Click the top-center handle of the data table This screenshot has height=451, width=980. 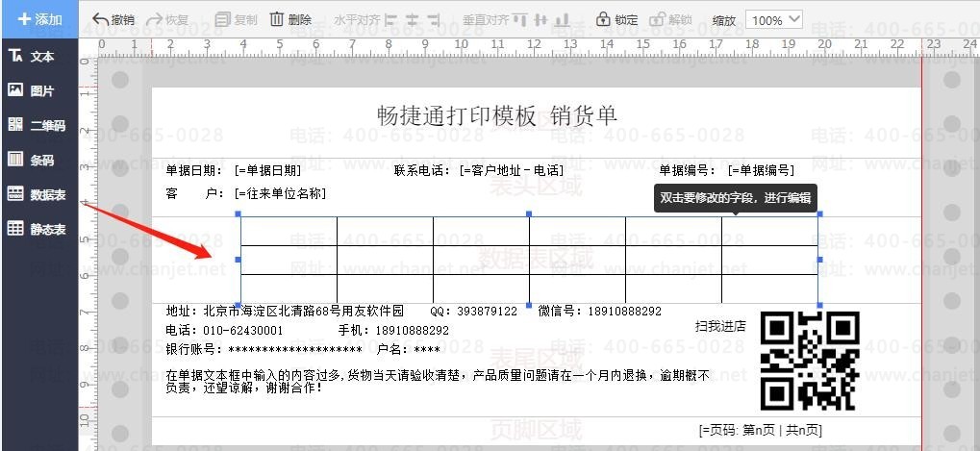point(529,213)
